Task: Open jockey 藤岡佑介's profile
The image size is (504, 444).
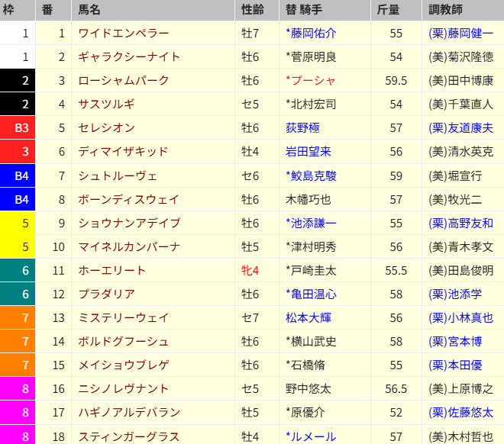Action: point(311,33)
